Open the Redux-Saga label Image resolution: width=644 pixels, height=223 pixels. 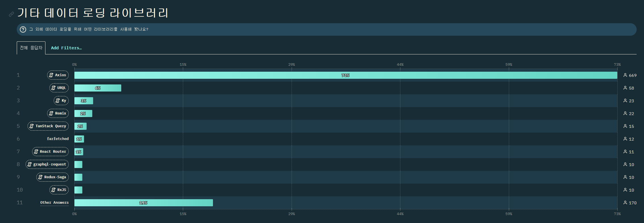click(53, 177)
